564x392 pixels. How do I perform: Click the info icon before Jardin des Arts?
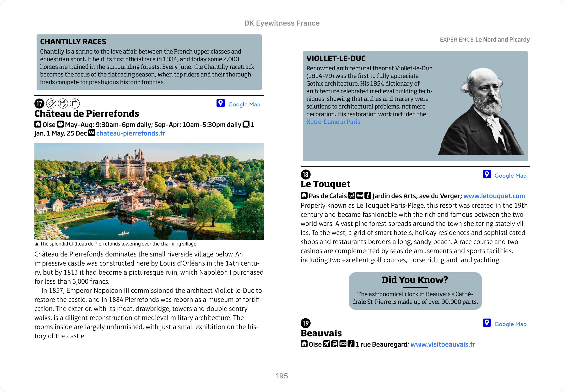pos(368,196)
